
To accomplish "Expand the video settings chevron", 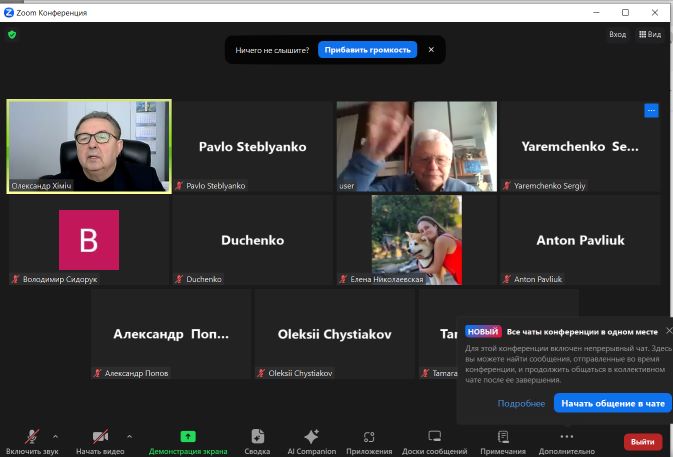I will pos(129,436).
